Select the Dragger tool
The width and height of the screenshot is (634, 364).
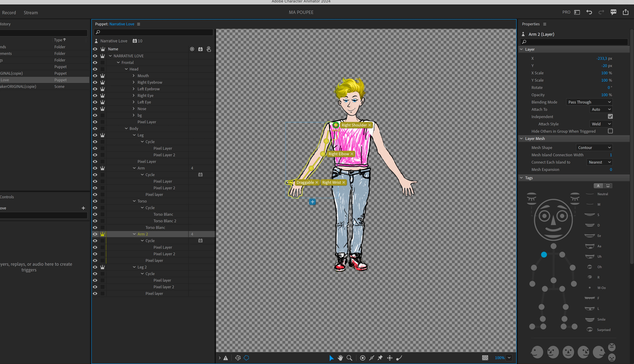[x=389, y=358]
